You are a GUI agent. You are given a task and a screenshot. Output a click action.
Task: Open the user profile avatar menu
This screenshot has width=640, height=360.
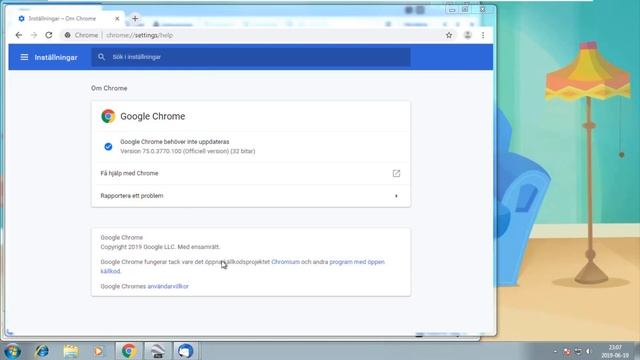468,35
